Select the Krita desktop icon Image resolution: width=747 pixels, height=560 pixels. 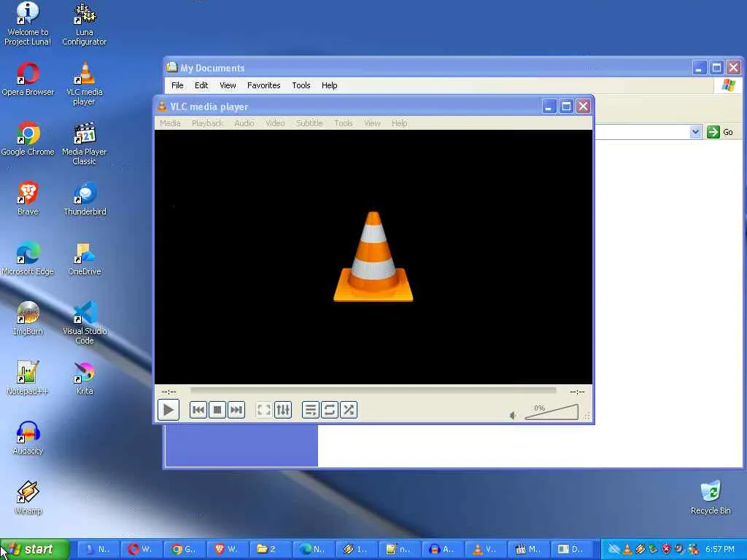click(x=85, y=378)
